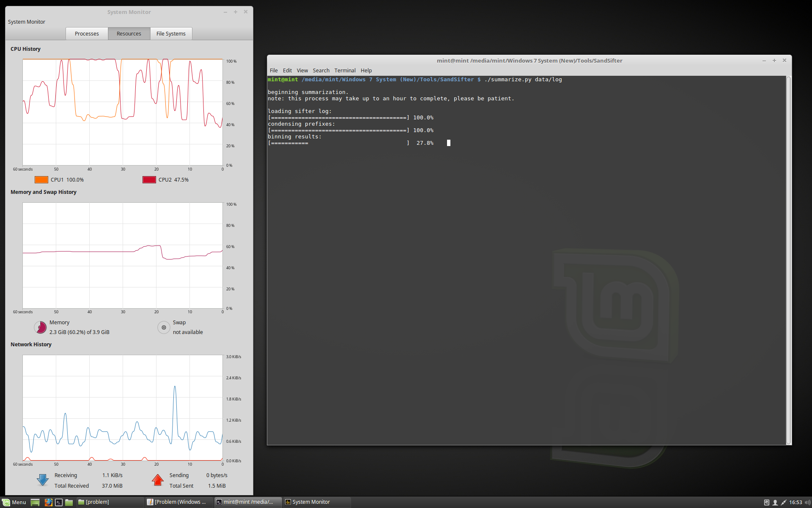
Task: Click the Show Desktop panel icon
Action: tap(35, 502)
